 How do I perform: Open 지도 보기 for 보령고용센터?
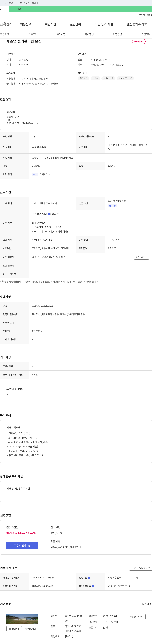click(141, 578)
